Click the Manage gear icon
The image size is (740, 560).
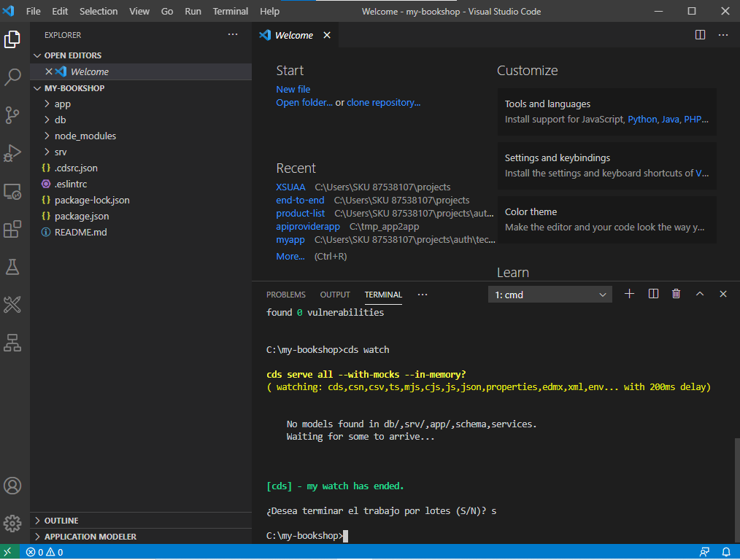point(12,523)
